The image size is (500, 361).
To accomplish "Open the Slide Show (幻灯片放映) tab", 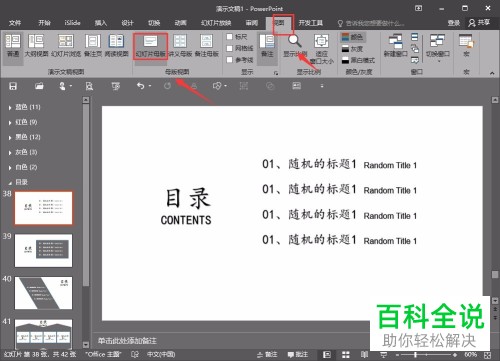I will pos(216,23).
